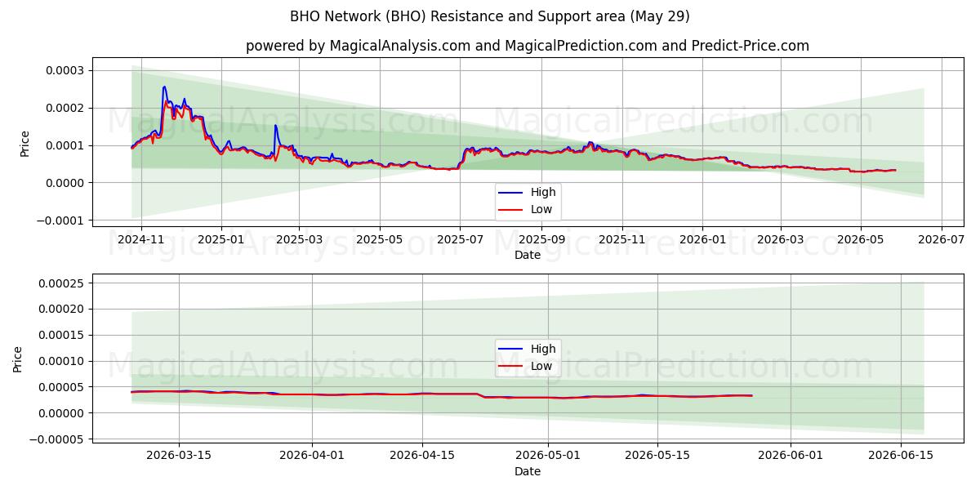Click the bottom chart y-axis value −0.00005
The image size is (980, 490).
(x=58, y=439)
